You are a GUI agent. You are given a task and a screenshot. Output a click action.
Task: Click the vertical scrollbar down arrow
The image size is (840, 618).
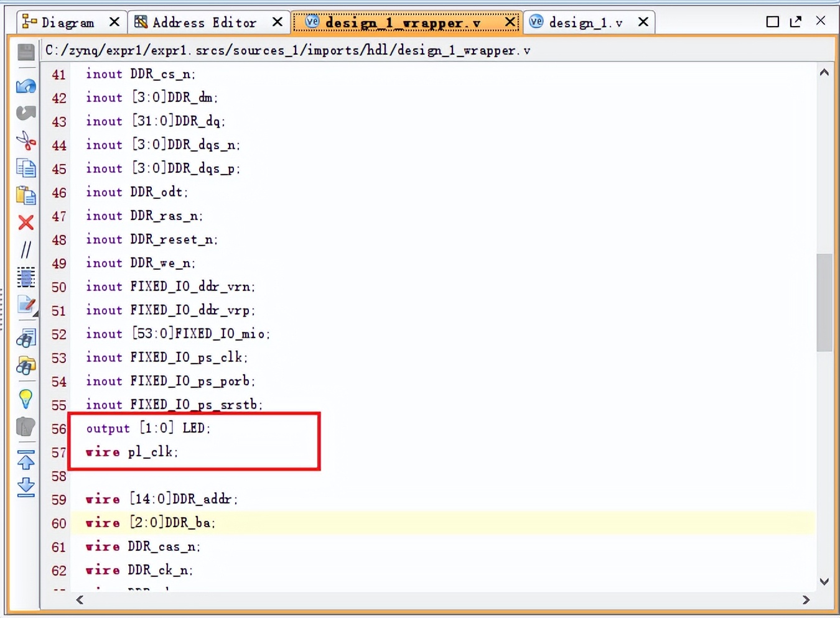824,582
